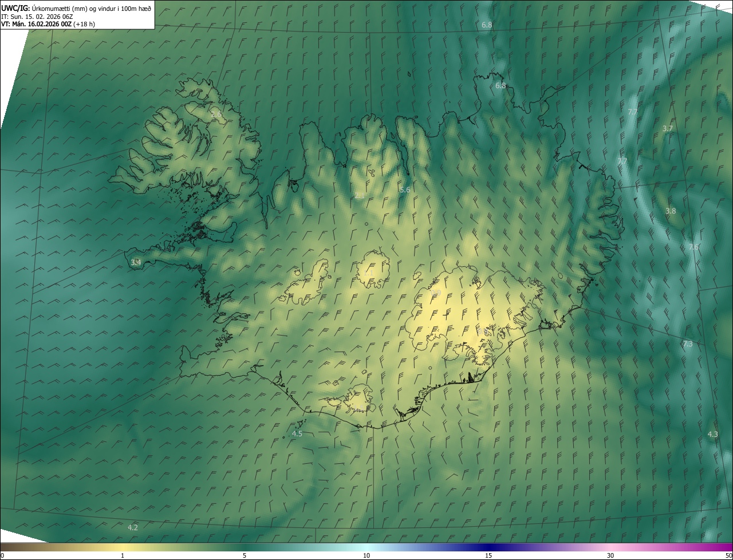Click the 5.6 precipitation value label
This screenshot has width=733, height=560.
[405, 190]
